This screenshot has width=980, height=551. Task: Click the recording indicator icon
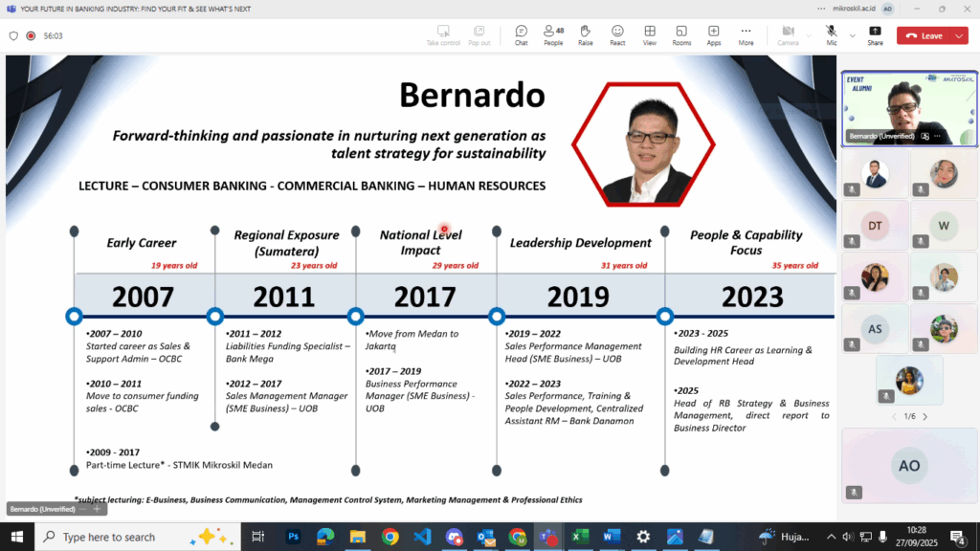(x=31, y=35)
